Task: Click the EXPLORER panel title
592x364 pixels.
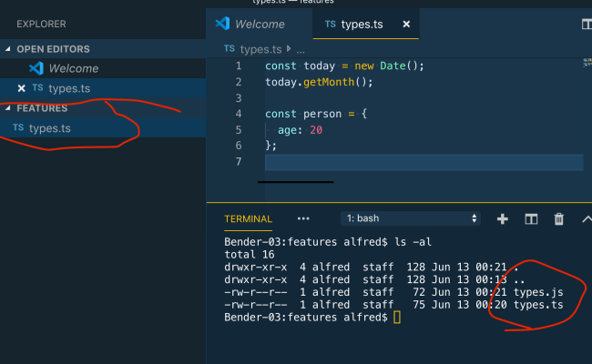Action: point(41,25)
